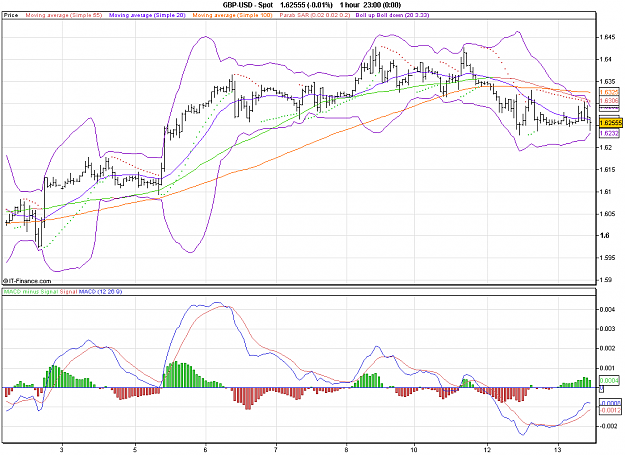
Task: Click the blue 'MACD (12 26 9)' legend label
Action: [100, 292]
